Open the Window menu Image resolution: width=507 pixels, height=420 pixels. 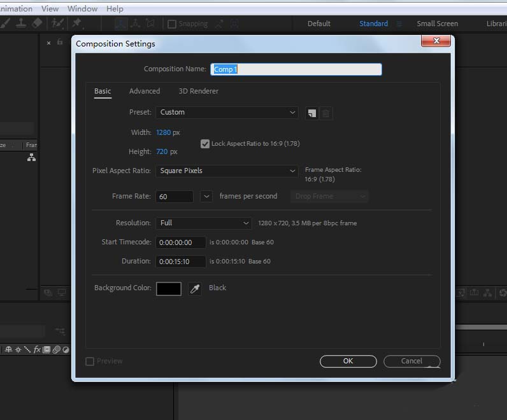click(82, 9)
